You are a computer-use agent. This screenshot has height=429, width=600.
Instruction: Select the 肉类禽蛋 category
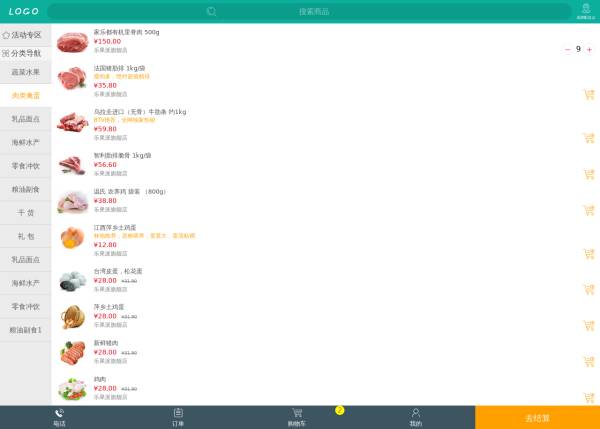[x=25, y=95]
